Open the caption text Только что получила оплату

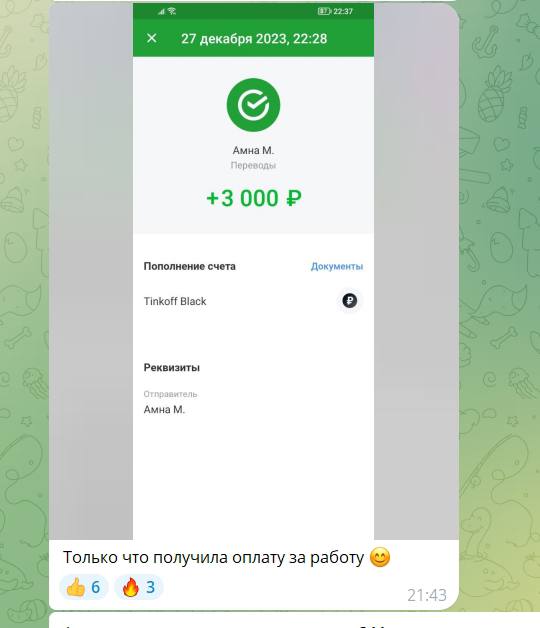pos(213,558)
